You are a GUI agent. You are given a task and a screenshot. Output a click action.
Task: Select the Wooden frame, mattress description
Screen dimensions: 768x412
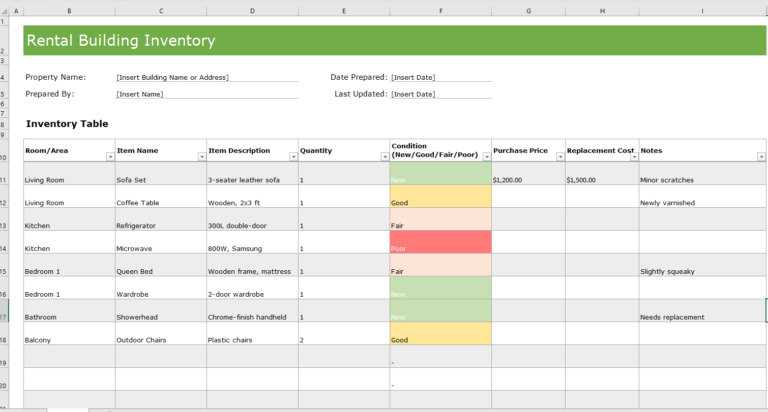[x=252, y=265]
